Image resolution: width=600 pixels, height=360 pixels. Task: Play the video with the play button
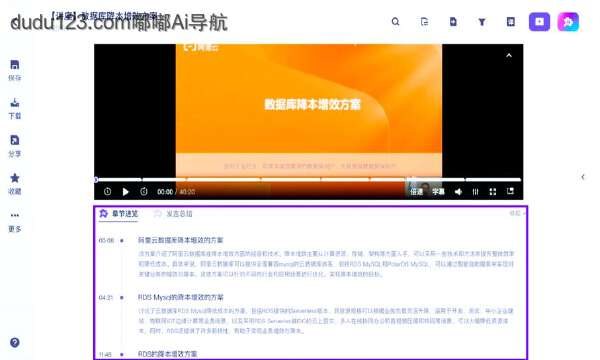coord(126,192)
